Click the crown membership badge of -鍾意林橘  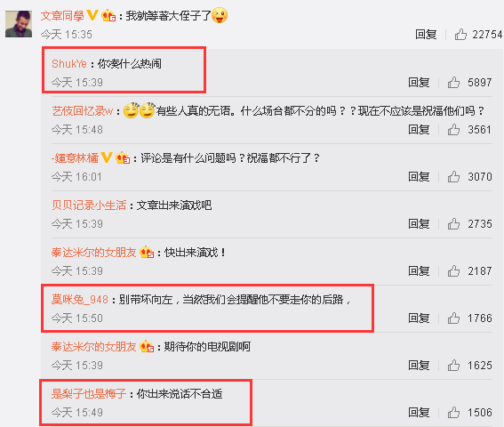[x=123, y=157]
